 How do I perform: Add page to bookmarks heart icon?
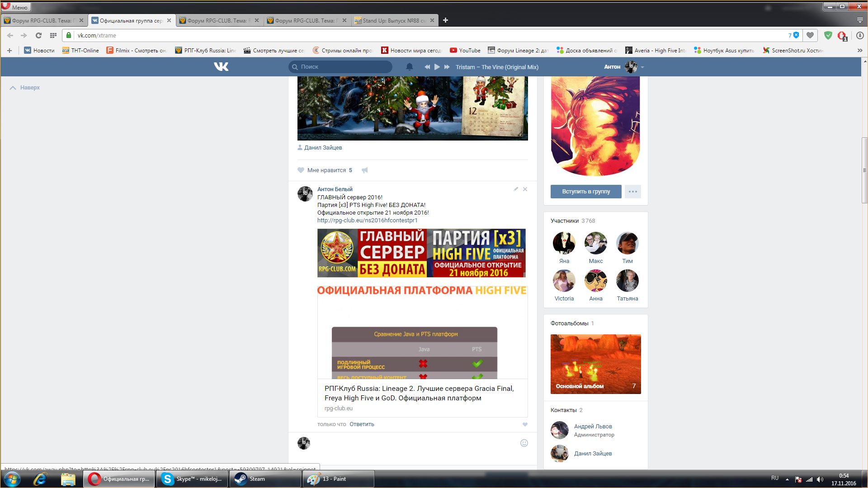tap(810, 35)
